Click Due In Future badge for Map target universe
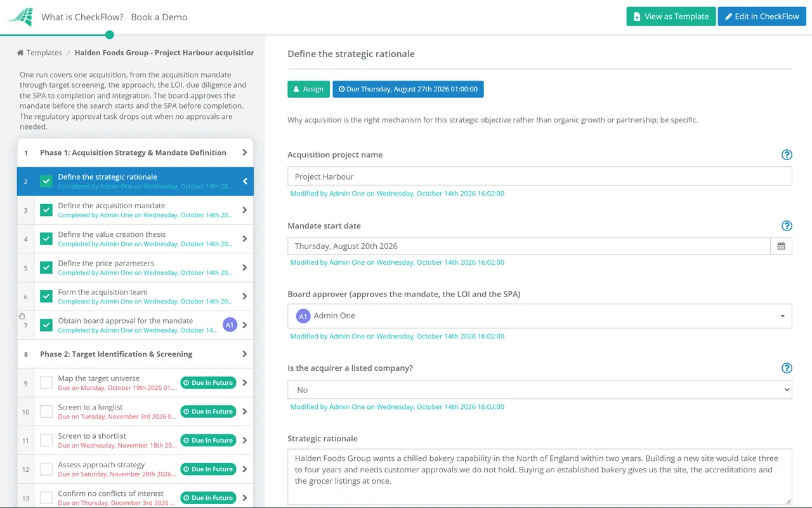This screenshot has height=508, width=812. click(x=208, y=383)
